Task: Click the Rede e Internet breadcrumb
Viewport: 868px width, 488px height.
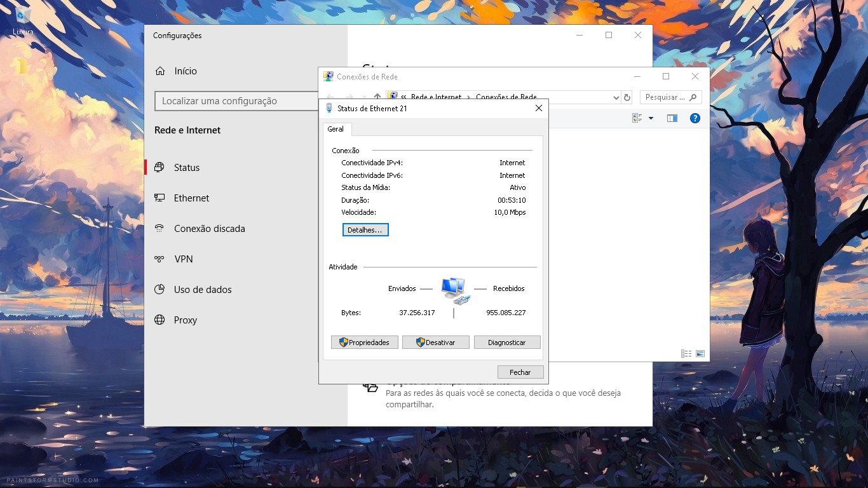Action: pos(437,97)
